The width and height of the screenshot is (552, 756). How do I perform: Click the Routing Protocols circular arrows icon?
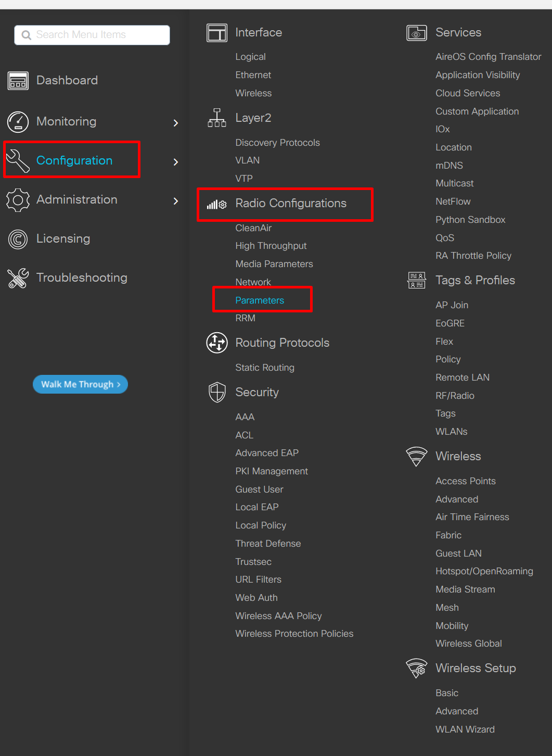pyautogui.click(x=217, y=343)
